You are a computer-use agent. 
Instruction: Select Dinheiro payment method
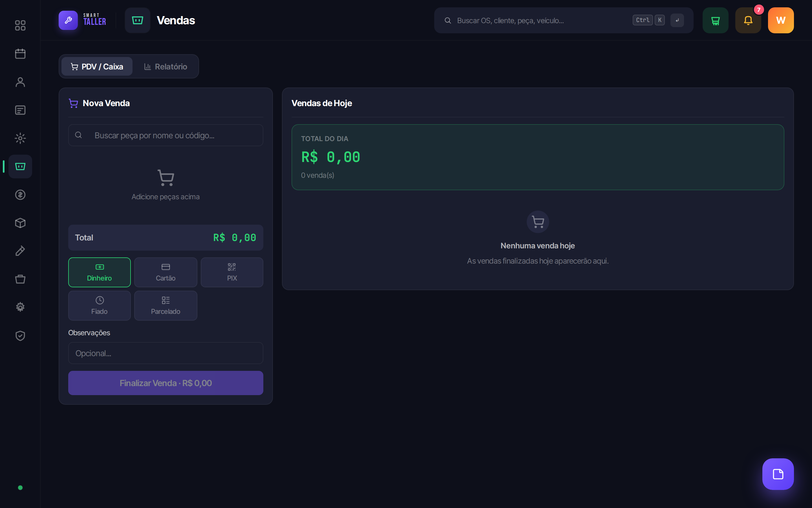99,272
